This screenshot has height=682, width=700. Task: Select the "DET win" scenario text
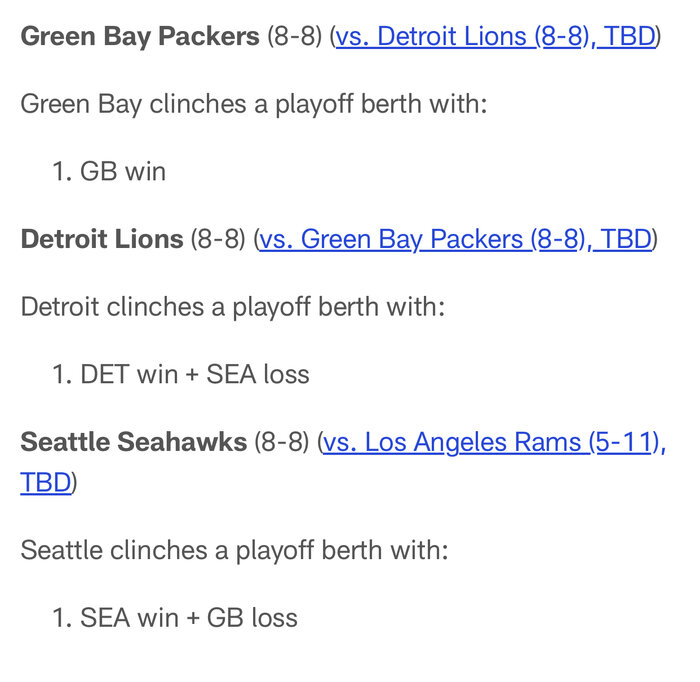(129, 374)
